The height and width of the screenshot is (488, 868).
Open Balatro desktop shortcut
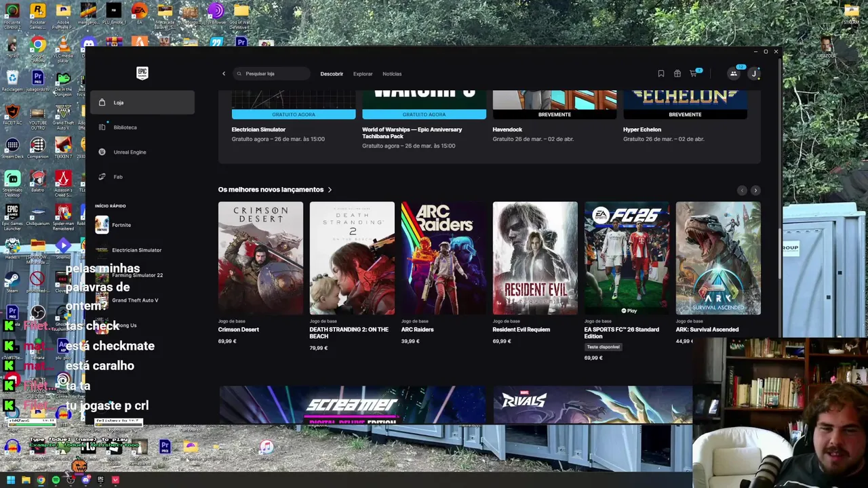(38, 182)
